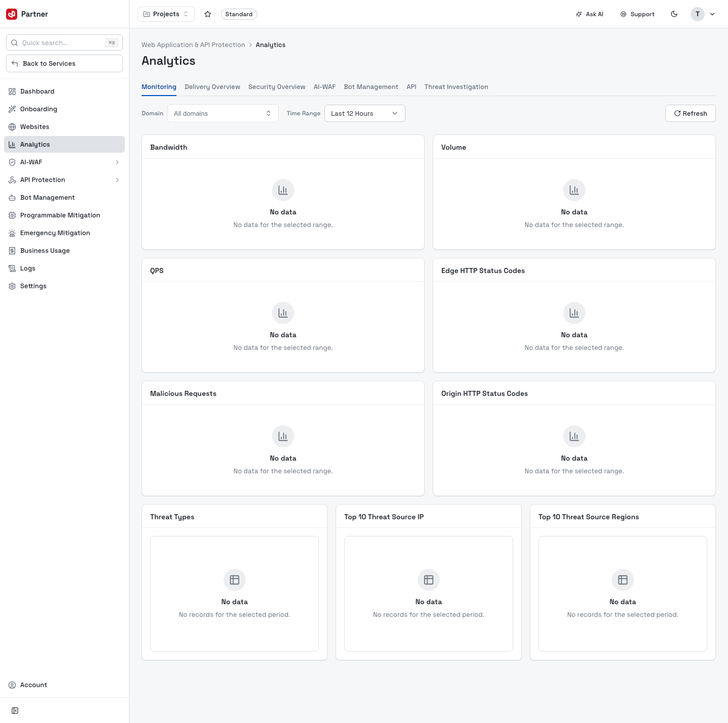Image resolution: width=728 pixels, height=723 pixels.
Task: Open the Threat Investigation tab
Action: [456, 87]
